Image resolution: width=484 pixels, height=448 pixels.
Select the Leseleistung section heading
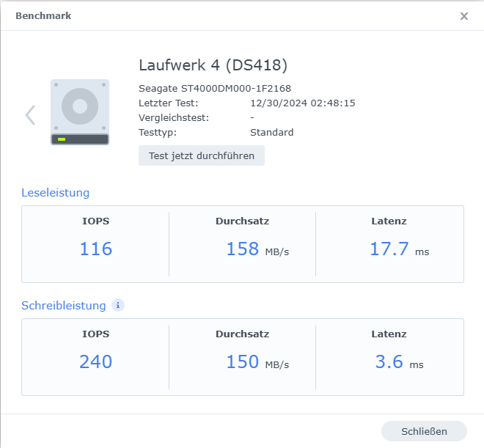coord(56,193)
